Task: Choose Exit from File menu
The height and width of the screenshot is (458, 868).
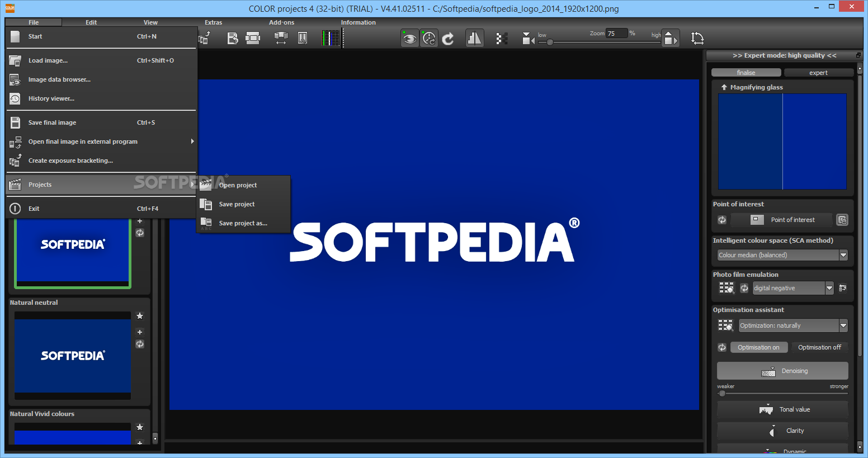Action: [x=101, y=209]
